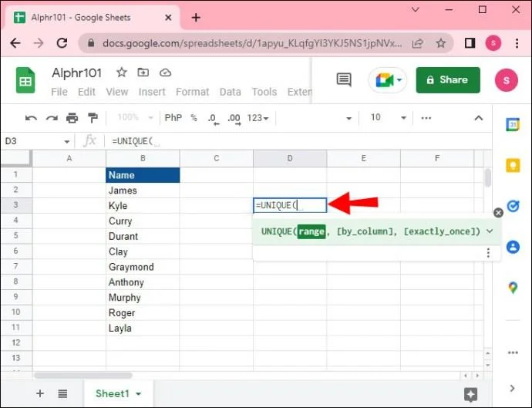This screenshot has height=408, width=532.
Task: Click the horizontal scrollbar
Action: pyautogui.click(x=83, y=376)
